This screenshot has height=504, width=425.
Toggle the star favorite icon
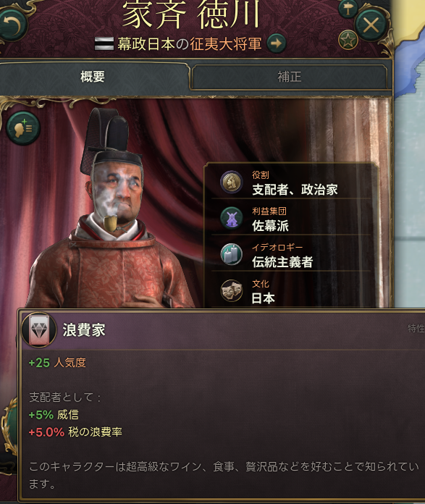tap(348, 40)
